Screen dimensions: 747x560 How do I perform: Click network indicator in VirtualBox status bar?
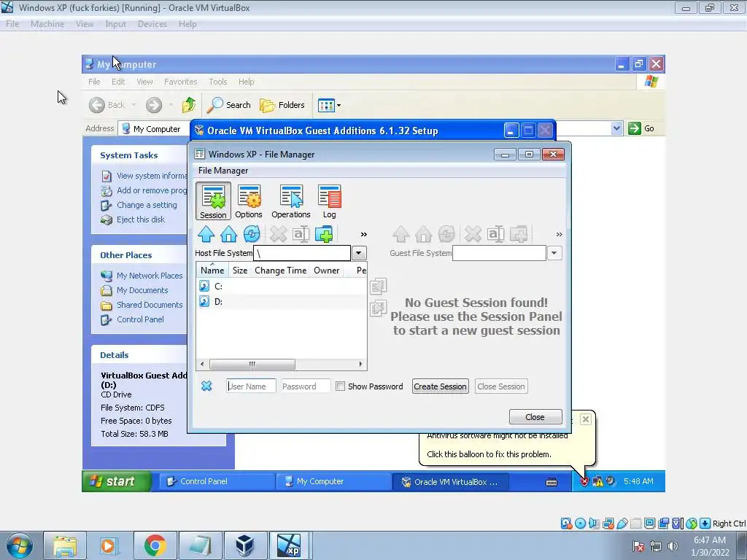click(x=608, y=524)
